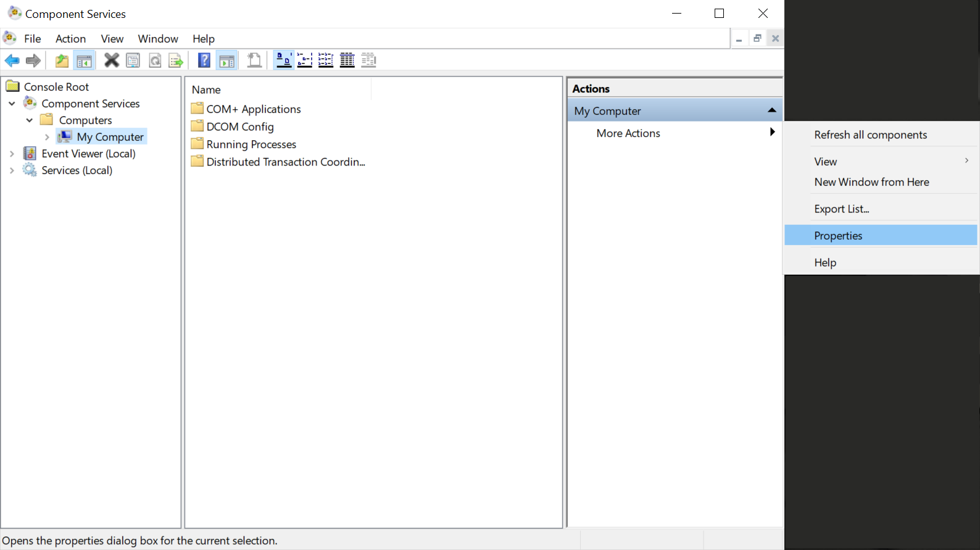980x550 pixels.
Task: Click the Services (Local) gear icon
Action: tap(30, 170)
